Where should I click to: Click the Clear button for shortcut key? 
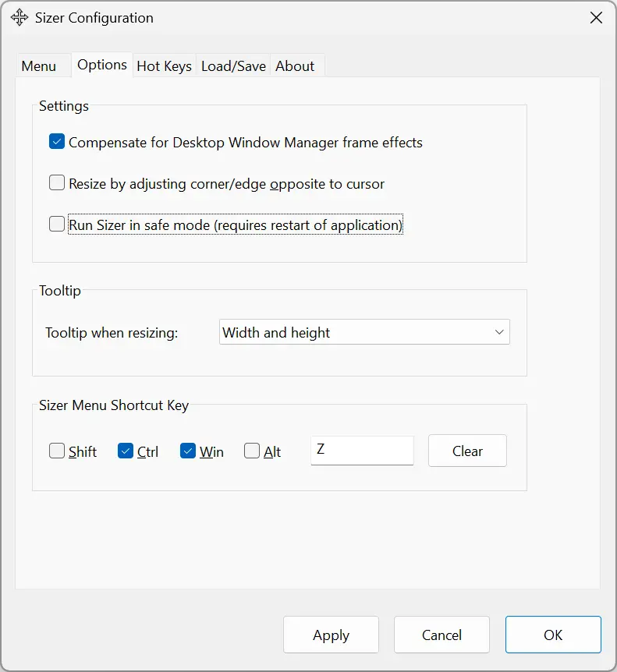click(467, 451)
